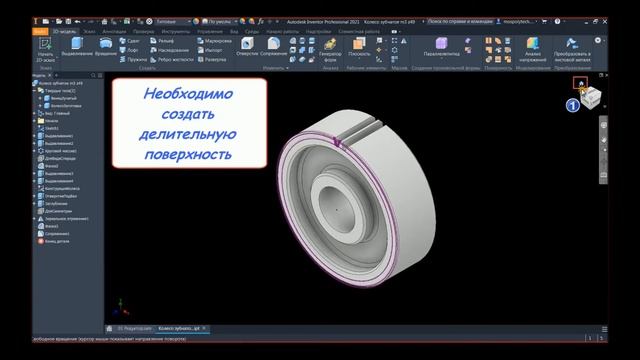
Task: Choose the Пружина coil command
Action: tap(133, 60)
